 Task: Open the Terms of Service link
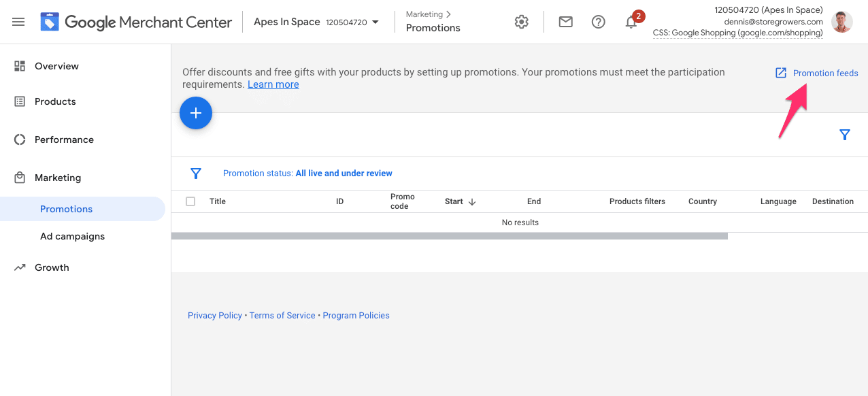click(x=282, y=316)
